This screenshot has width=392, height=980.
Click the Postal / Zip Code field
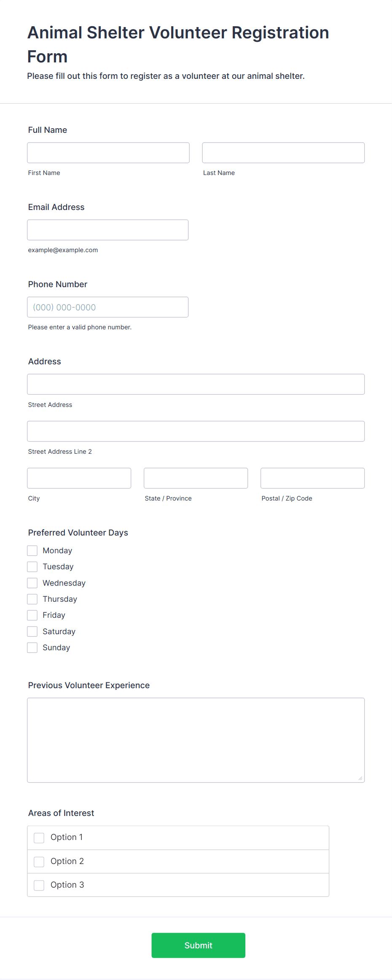coord(313,478)
